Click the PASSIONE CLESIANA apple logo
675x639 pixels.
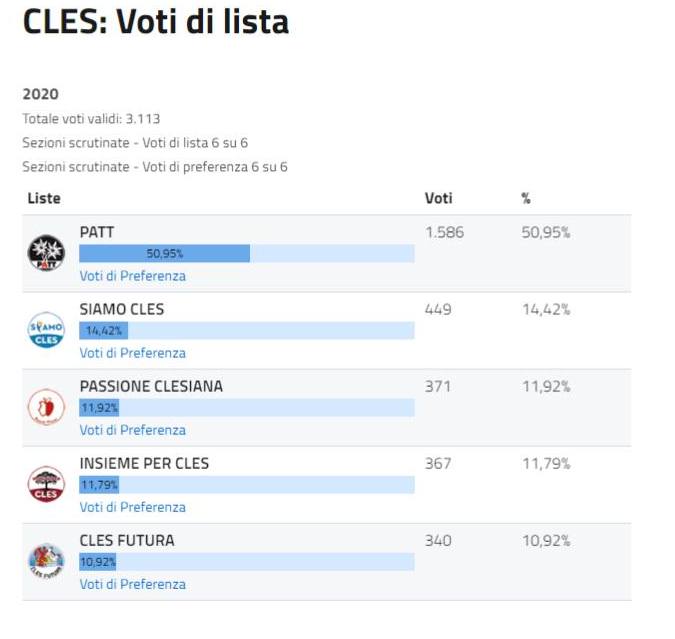(46, 407)
